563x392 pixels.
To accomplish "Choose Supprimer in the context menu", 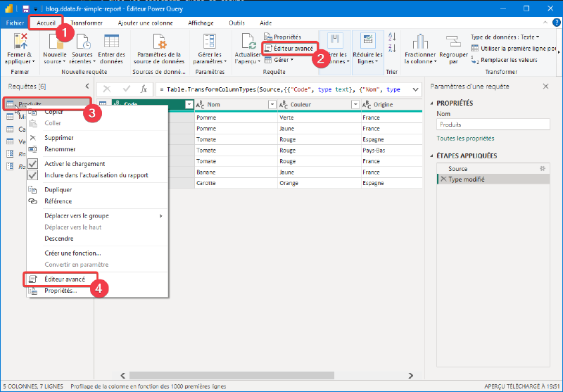I will coord(98,138).
